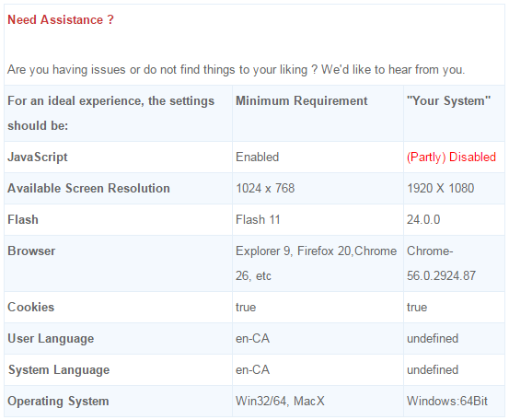
Task: Click the 'JavaScript' row label
Action: (x=38, y=157)
